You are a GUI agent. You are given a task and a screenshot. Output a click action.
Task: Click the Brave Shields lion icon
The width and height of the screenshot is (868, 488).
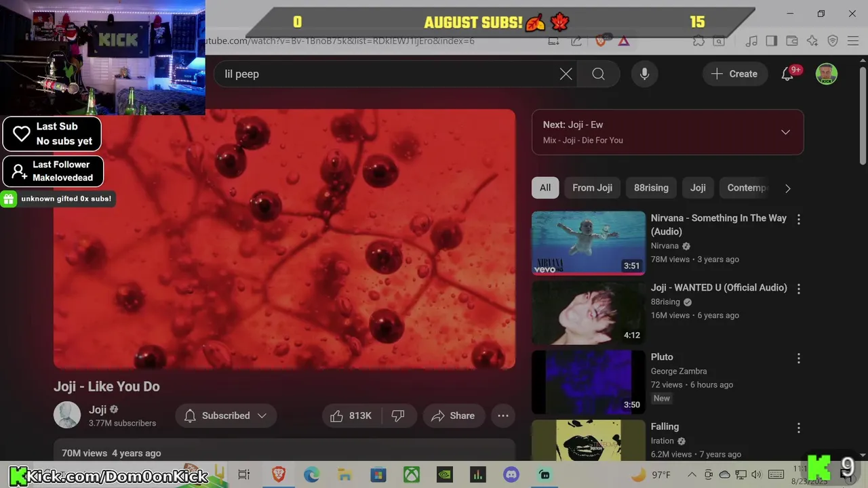coord(600,41)
